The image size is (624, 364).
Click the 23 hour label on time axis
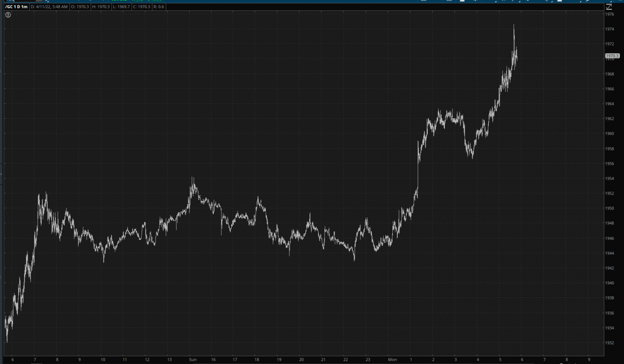coord(368,360)
